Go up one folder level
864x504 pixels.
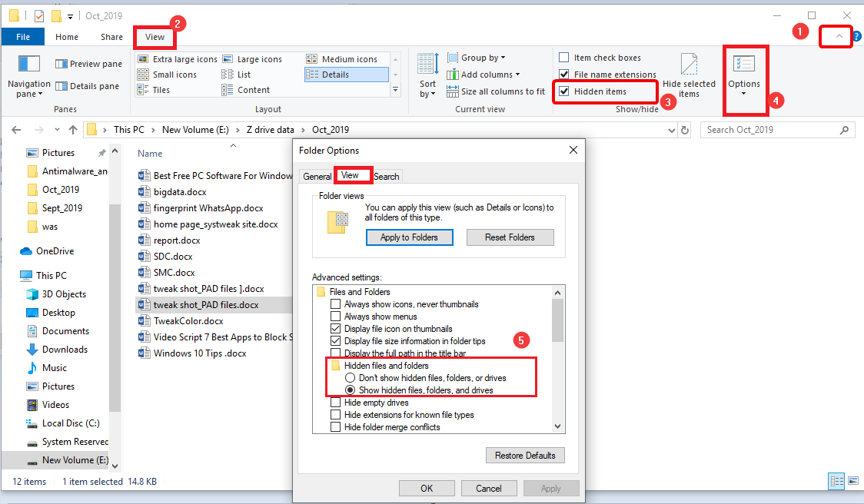(73, 130)
